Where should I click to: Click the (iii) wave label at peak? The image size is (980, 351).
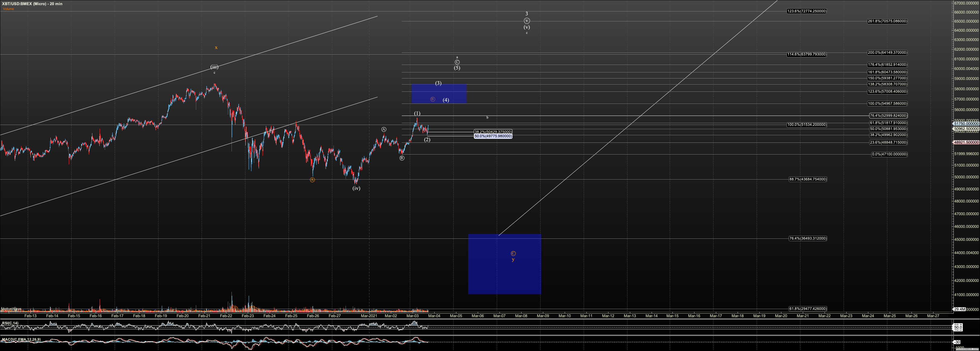(215, 67)
